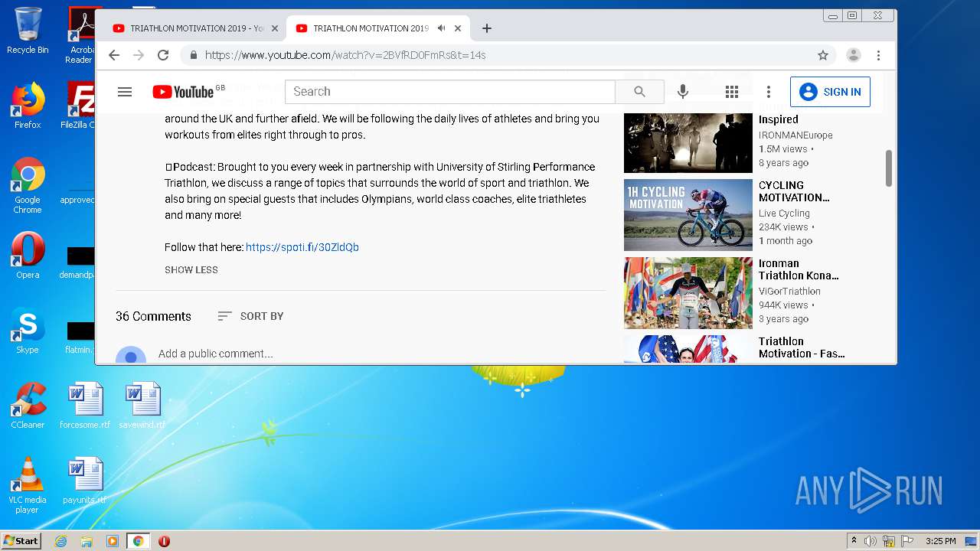Viewport: 980px width, 551px height.
Task: Collapse description with SHOW LESS
Action: click(191, 270)
